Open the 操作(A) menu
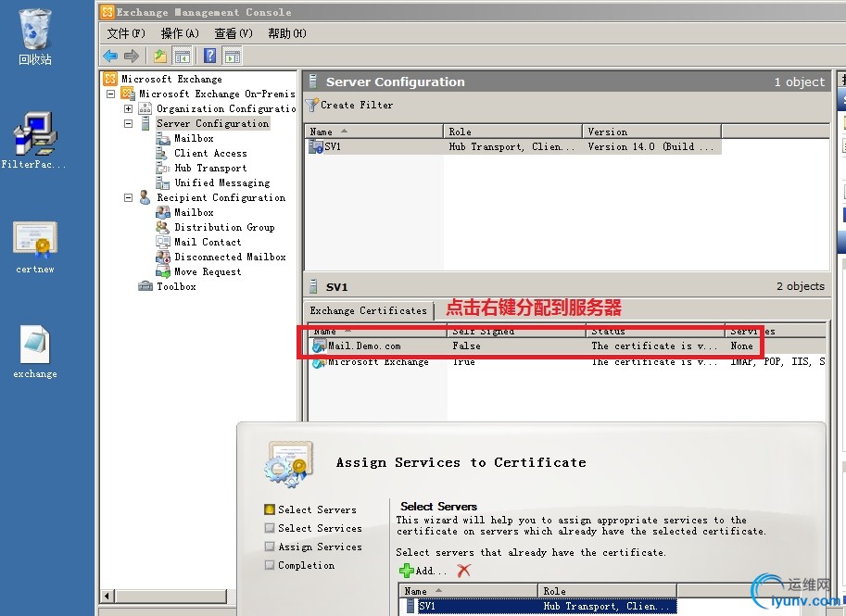The image size is (846, 616). click(x=180, y=33)
